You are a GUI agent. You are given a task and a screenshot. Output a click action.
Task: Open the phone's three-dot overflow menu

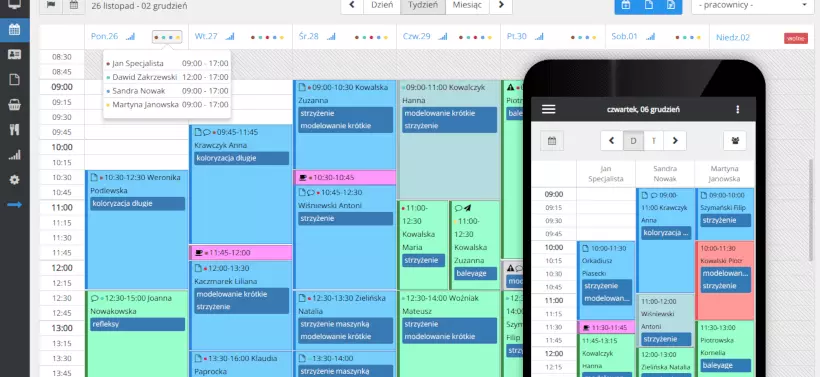coord(737,109)
